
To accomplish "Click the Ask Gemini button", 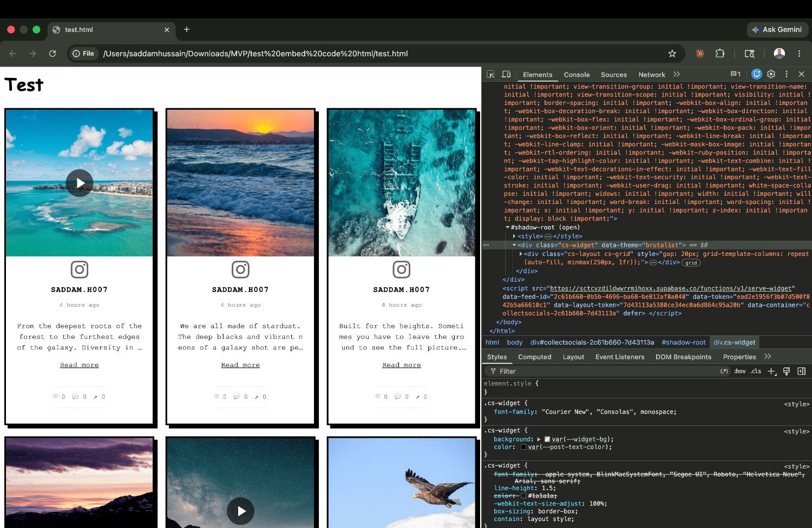I will tap(777, 29).
